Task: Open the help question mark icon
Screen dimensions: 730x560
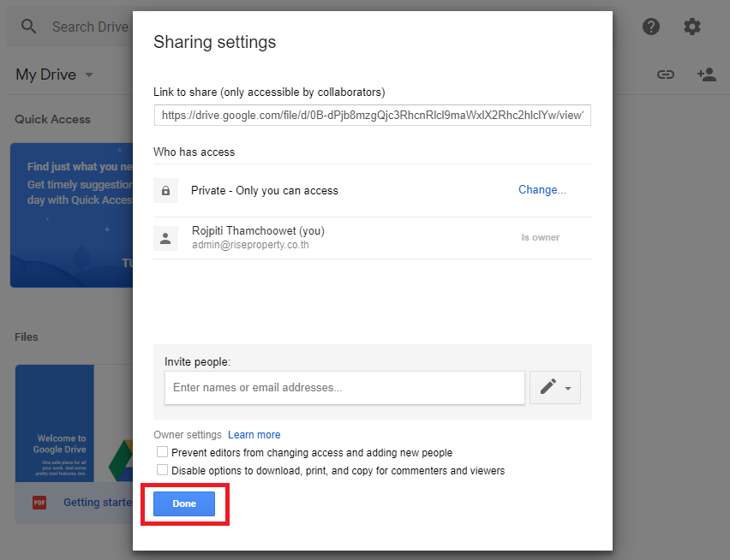Action: (x=651, y=27)
